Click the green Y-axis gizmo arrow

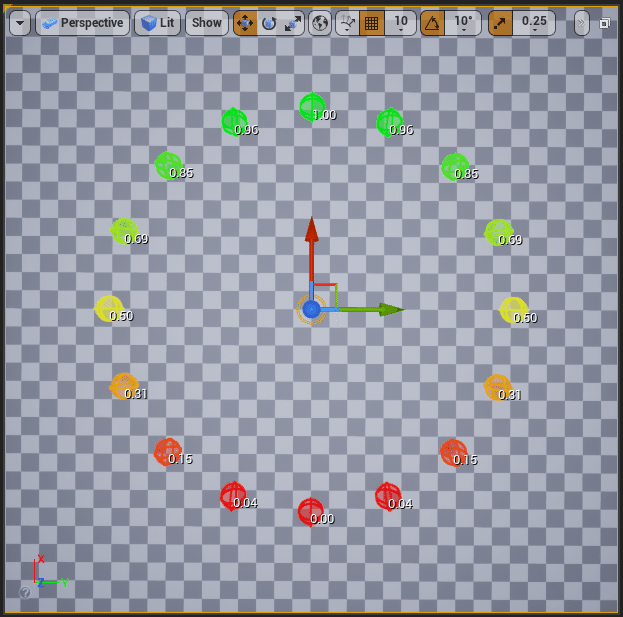(x=371, y=309)
